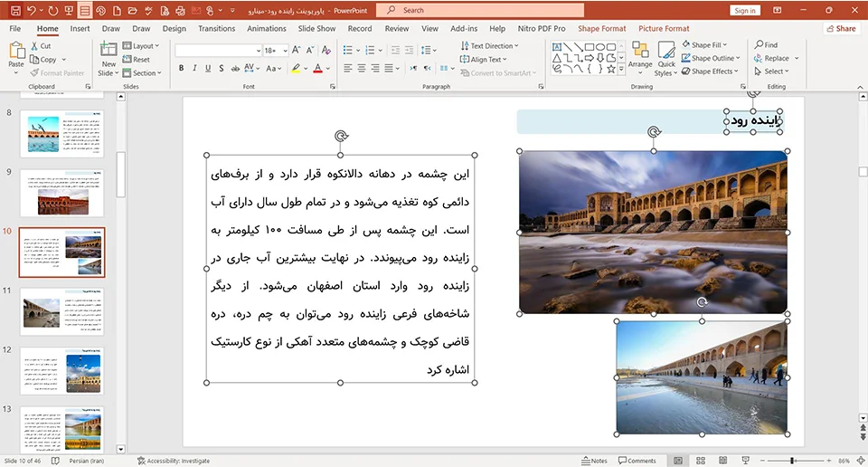Screen dimensions: 868x467
Task: Switch to the Transitions tab
Action: tap(216, 28)
